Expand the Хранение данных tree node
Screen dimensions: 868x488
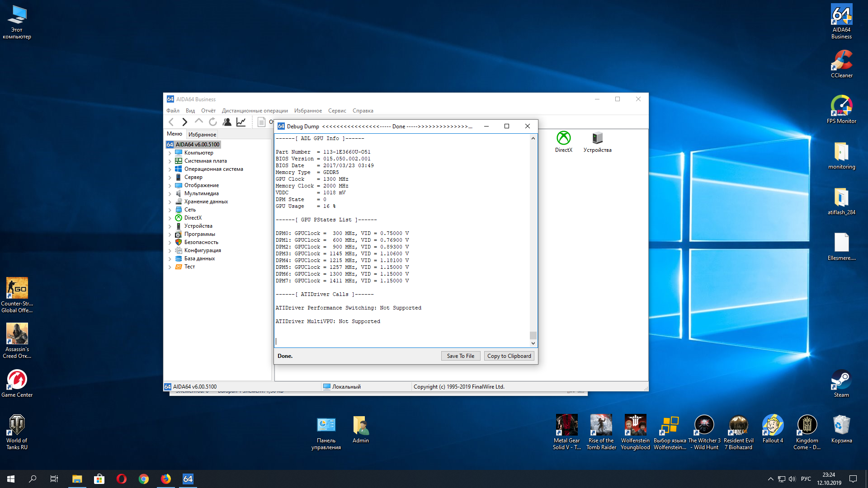[170, 202]
